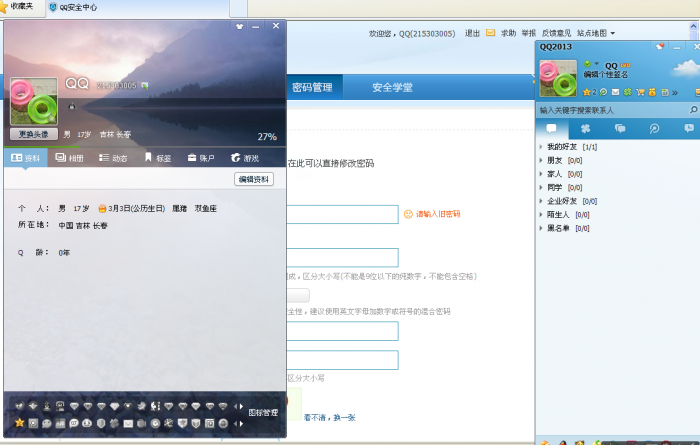Click the verification code input field

pyautogui.click(x=342, y=360)
